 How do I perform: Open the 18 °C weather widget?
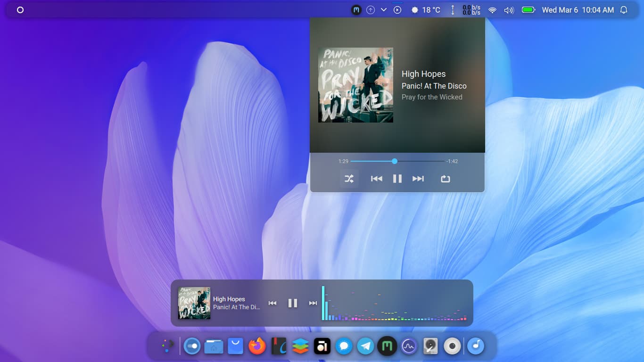pyautogui.click(x=426, y=10)
